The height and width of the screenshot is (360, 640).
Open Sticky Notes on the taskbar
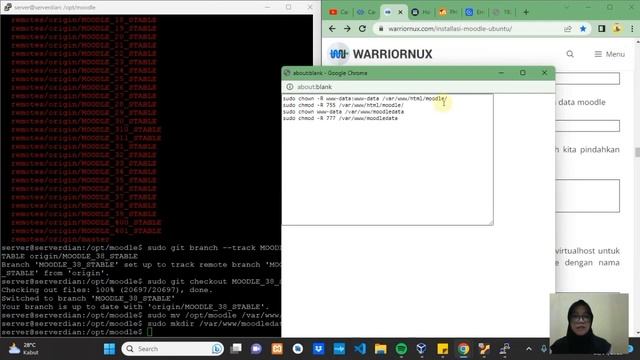[x=442, y=349]
